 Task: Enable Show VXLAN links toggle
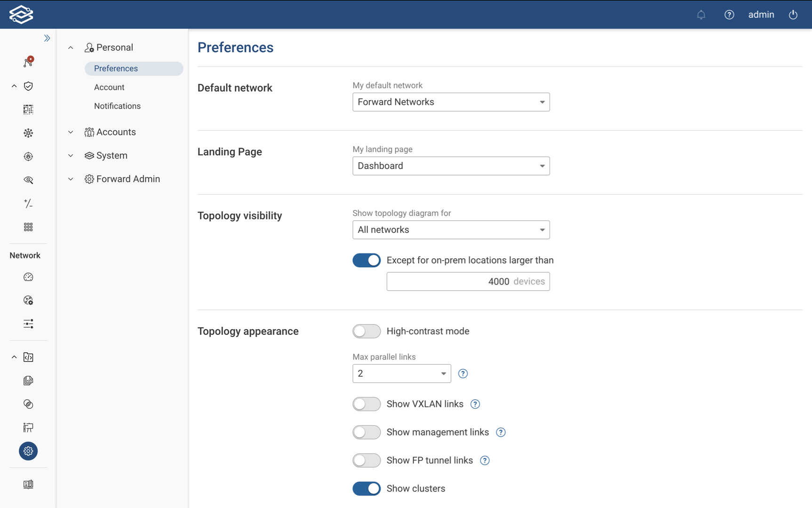[366, 404]
